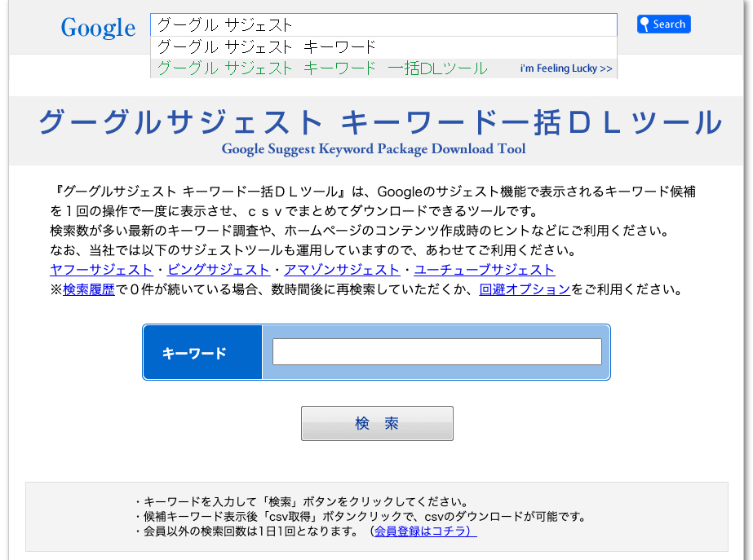This screenshot has height=560, width=753.
Task: Click the Google logo in the header
Action: (98, 28)
